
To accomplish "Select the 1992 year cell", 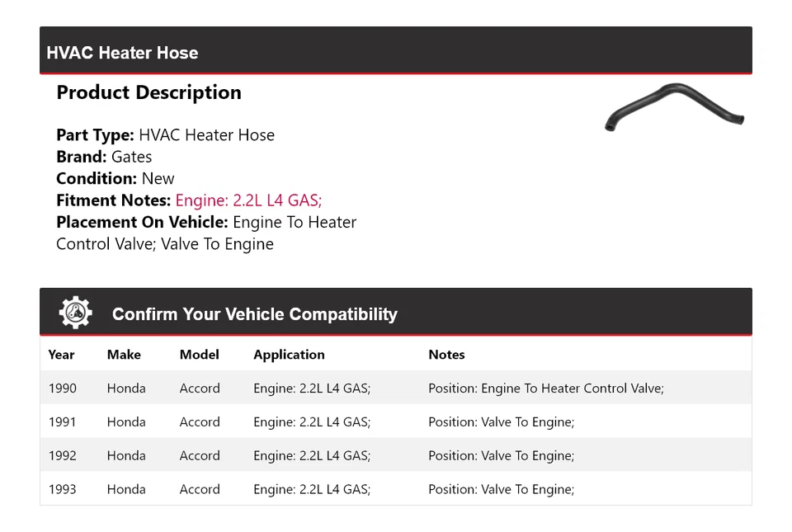I will (x=62, y=455).
